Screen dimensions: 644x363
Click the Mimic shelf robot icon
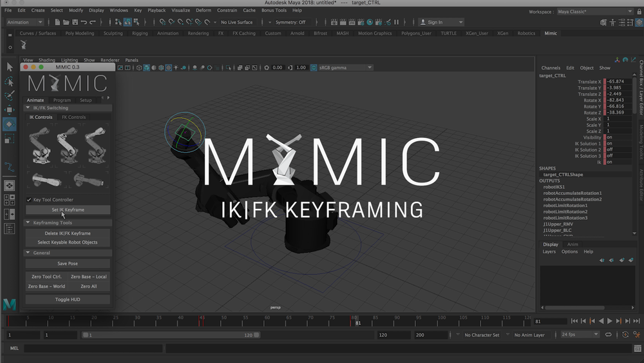click(x=23, y=44)
